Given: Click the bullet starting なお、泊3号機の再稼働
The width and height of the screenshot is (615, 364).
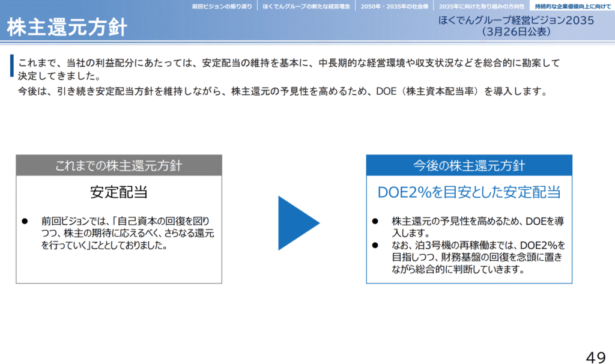Looking at the screenshot, I should [x=479, y=257].
